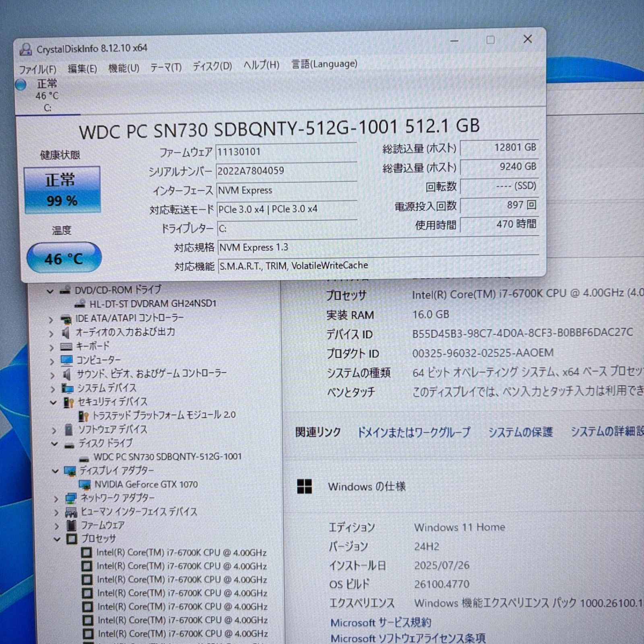Click the ファームウェア chip icon
The image size is (644, 644).
(72, 526)
